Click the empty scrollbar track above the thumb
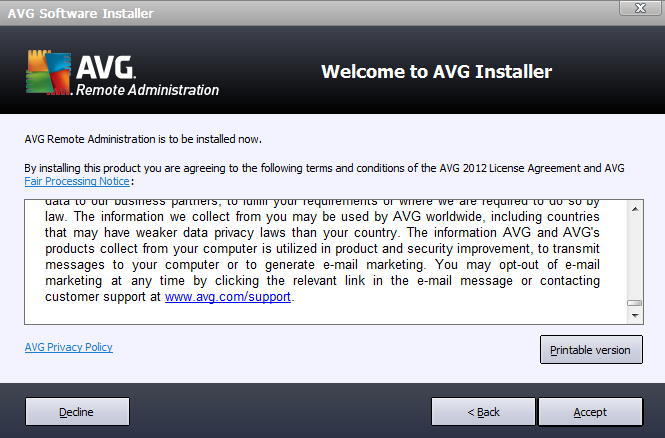This screenshot has height=438, width=665. pos(635,258)
